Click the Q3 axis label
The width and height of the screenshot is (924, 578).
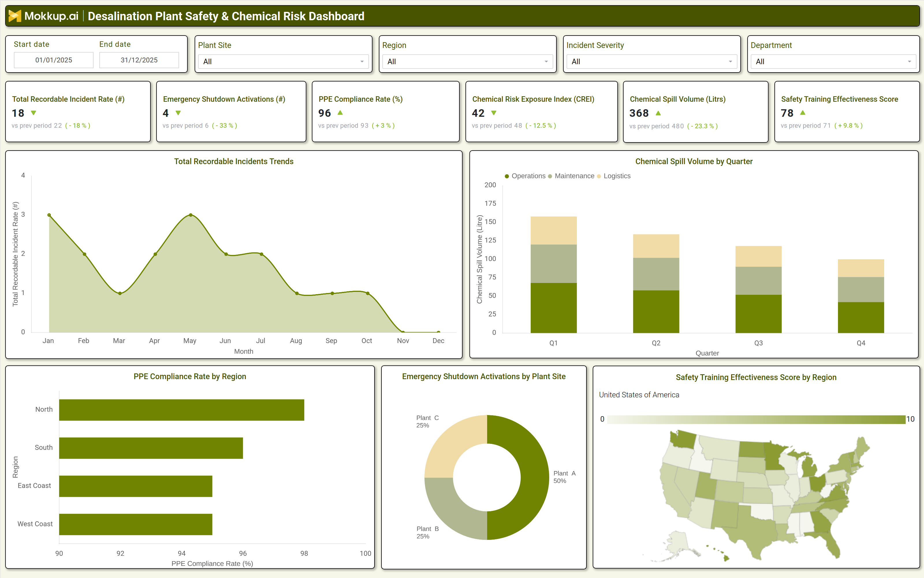(x=758, y=343)
